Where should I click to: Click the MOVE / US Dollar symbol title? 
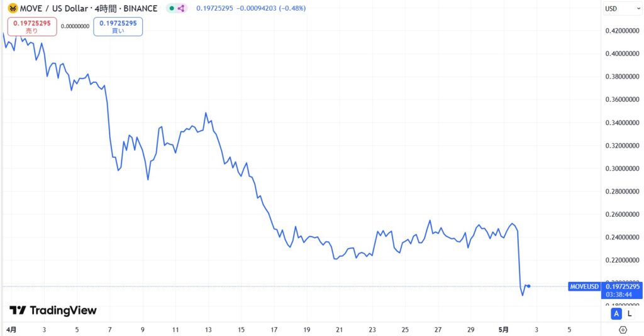click(x=54, y=8)
